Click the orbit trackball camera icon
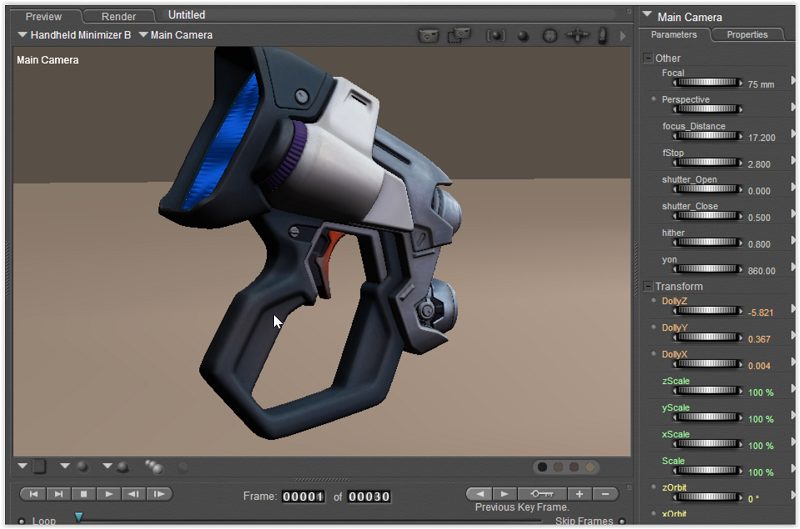This screenshot has width=800, height=529. point(549,36)
